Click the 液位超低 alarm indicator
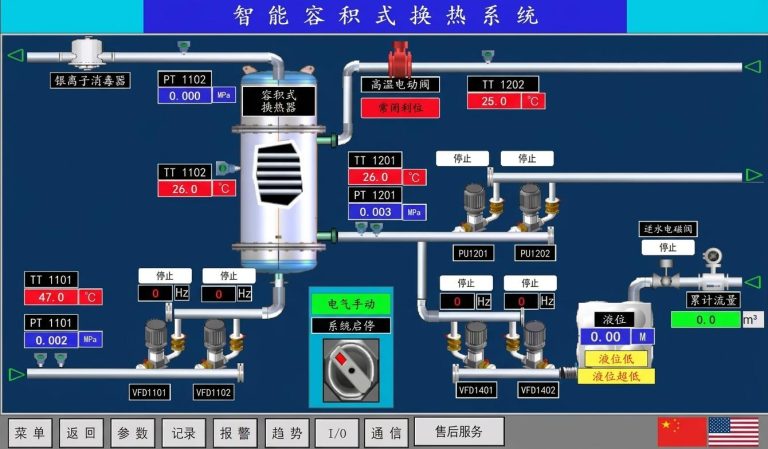The image size is (768, 449). (x=616, y=376)
